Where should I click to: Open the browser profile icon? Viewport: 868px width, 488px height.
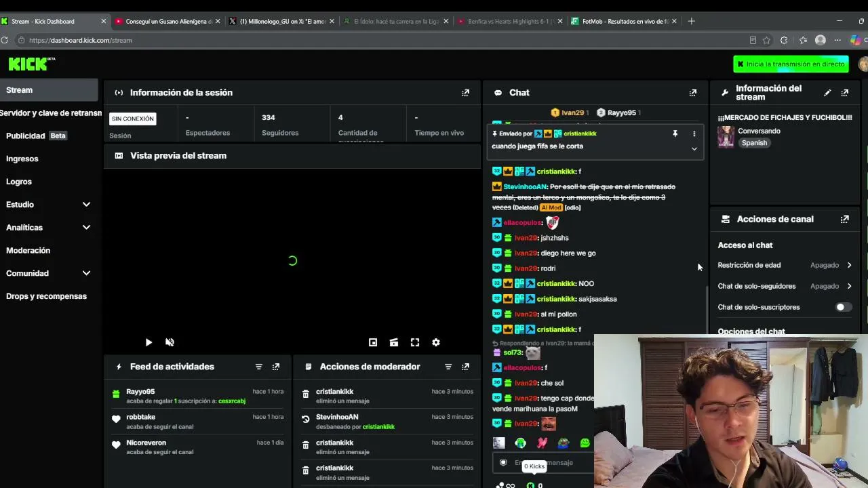point(820,41)
